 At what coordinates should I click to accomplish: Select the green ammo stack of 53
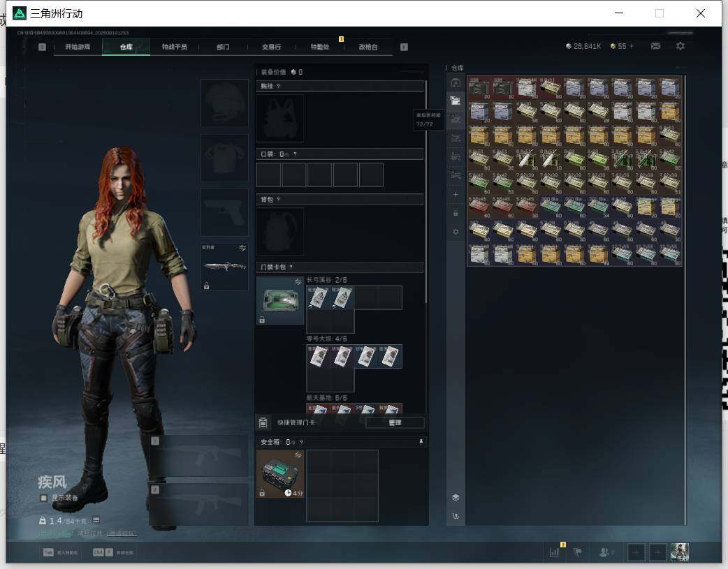(503, 184)
